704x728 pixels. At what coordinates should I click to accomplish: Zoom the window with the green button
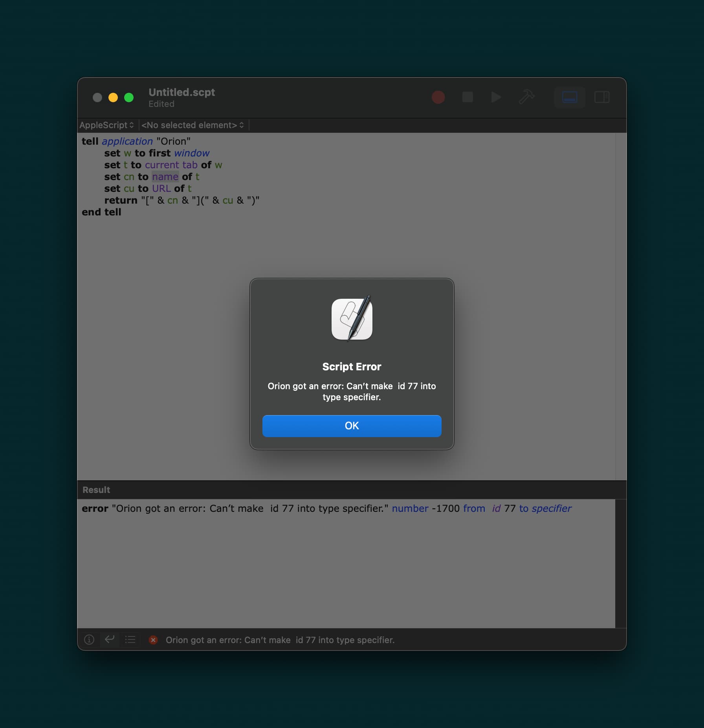(x=129, y=97)
